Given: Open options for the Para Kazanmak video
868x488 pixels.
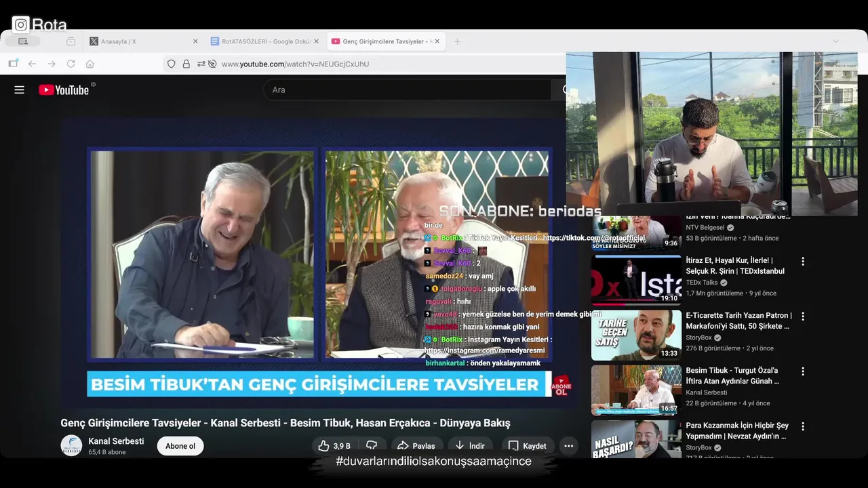Looking at the screenshot, I should (803, 426).
